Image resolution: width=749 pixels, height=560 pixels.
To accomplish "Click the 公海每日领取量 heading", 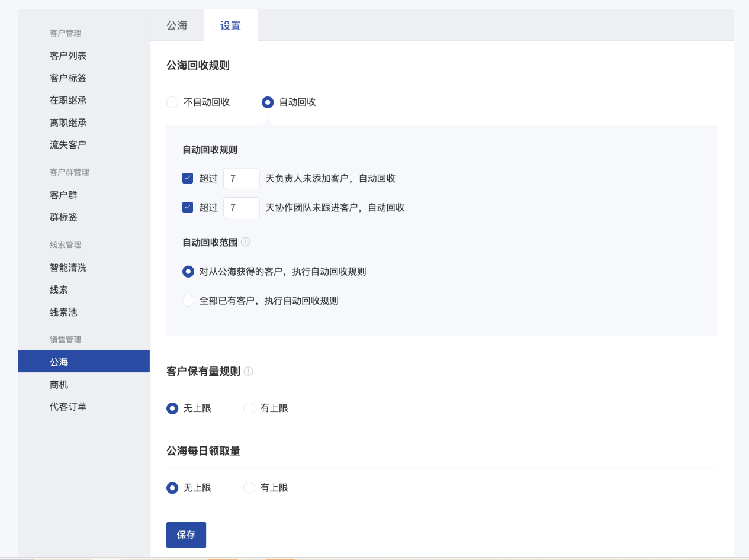I will point(203,451).
